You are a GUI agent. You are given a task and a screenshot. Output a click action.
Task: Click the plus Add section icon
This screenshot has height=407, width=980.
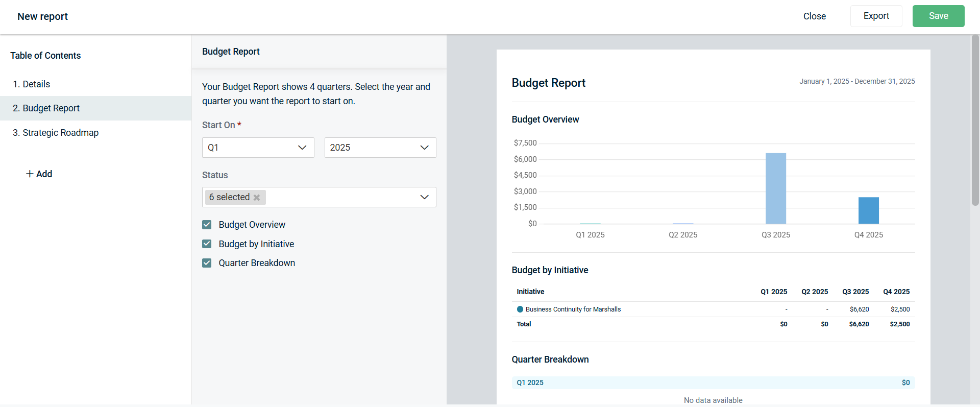(x=30, y=174)
